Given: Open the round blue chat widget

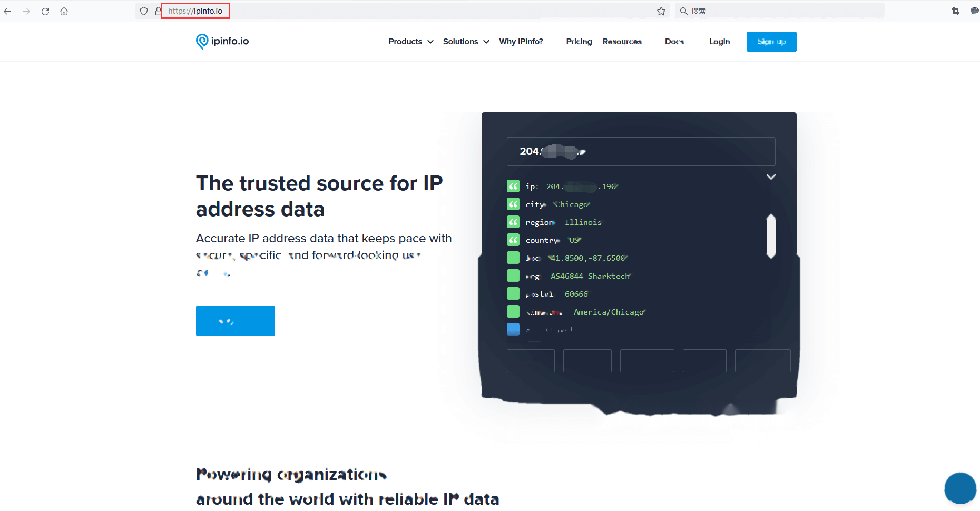Looking at the screenshot, I should click(x=960, y=488).
